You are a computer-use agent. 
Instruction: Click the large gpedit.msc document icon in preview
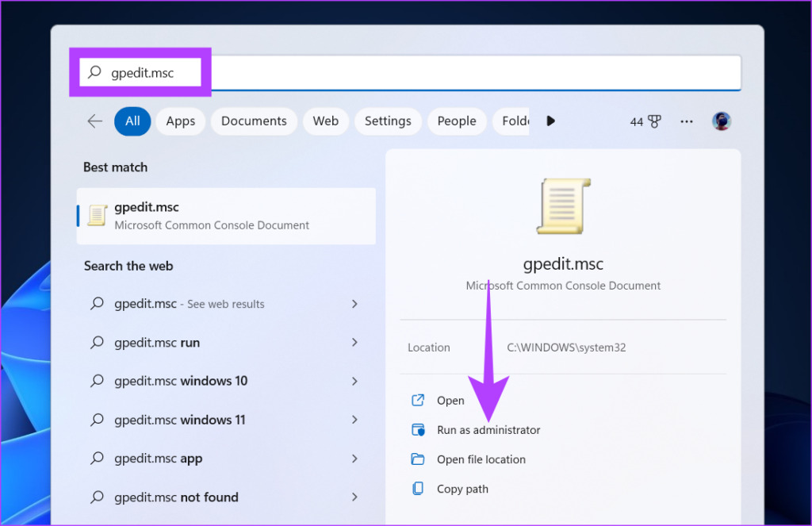pyautogui.click(x=564, y=206)
